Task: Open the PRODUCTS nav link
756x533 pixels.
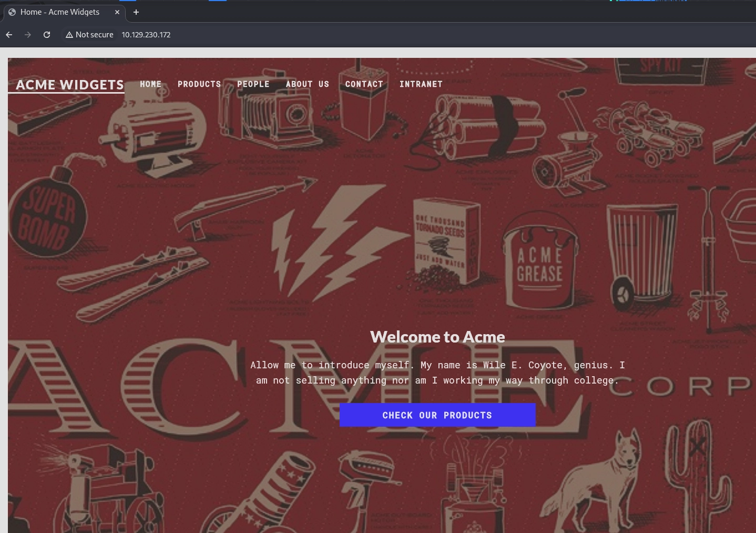Action: click(199, 84)
